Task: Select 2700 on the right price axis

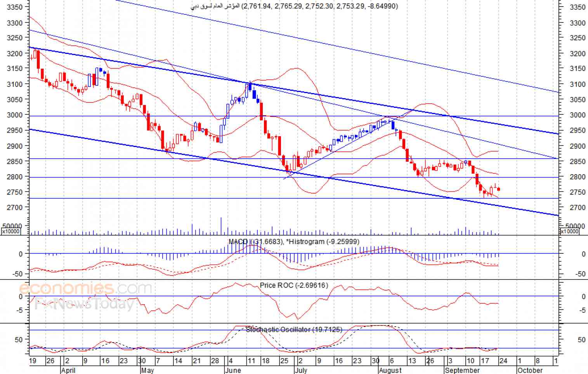Action: pyautogui.click(x=578, y=208)
